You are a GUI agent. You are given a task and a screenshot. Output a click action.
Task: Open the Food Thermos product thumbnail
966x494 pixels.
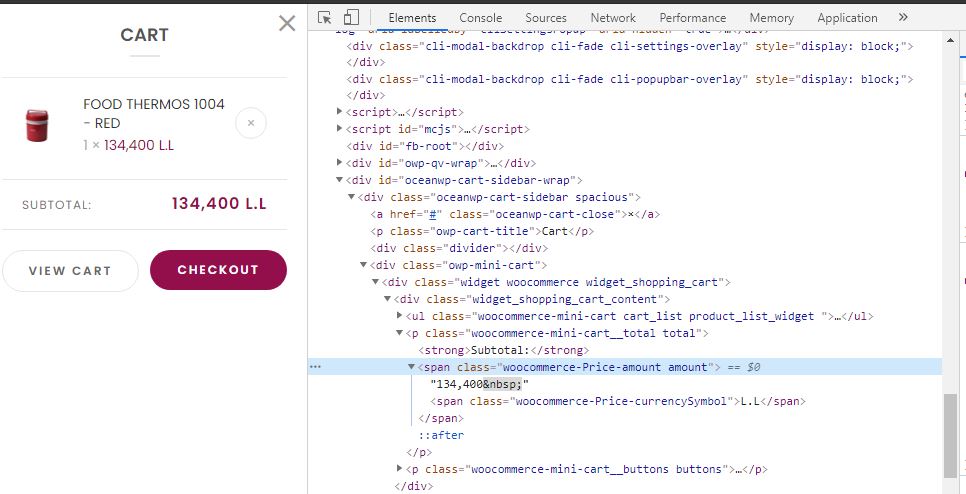37,125
